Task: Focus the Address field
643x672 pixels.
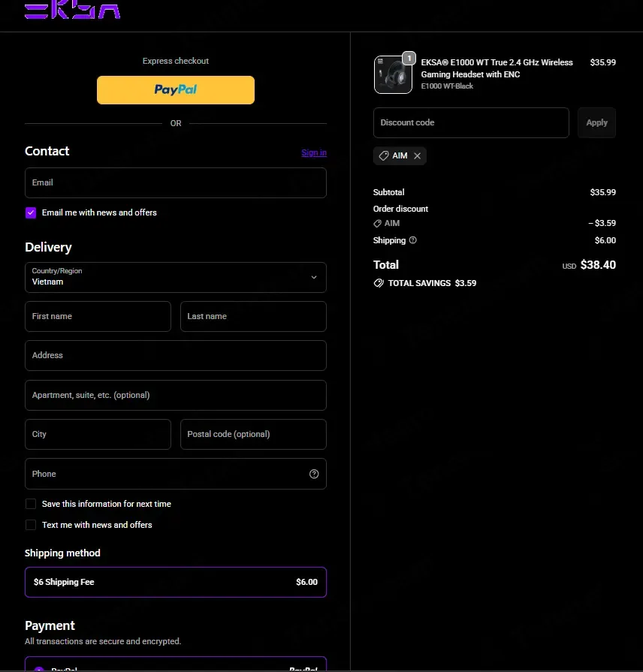Action: 176,356
